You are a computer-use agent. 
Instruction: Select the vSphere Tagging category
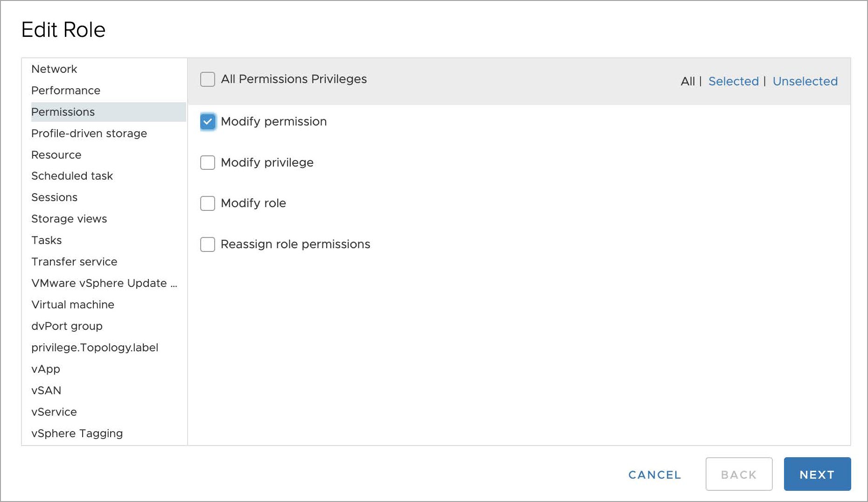tap(77, 433)
